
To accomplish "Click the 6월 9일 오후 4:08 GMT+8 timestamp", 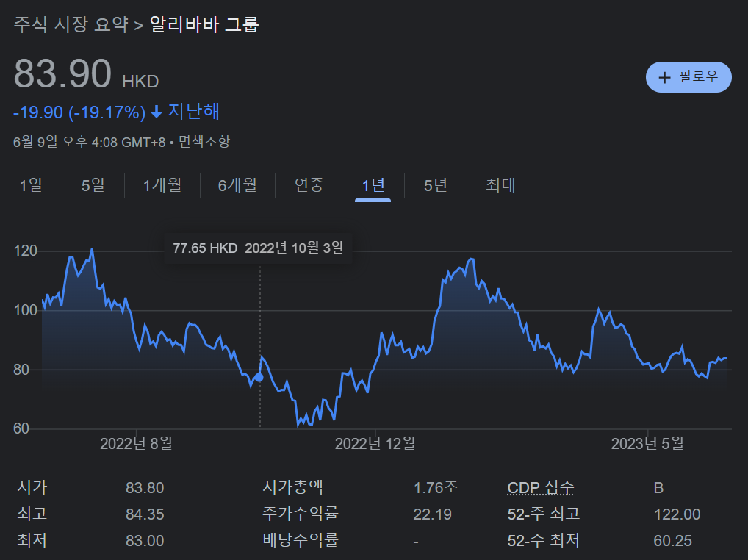I will click(x=89, y=142).
